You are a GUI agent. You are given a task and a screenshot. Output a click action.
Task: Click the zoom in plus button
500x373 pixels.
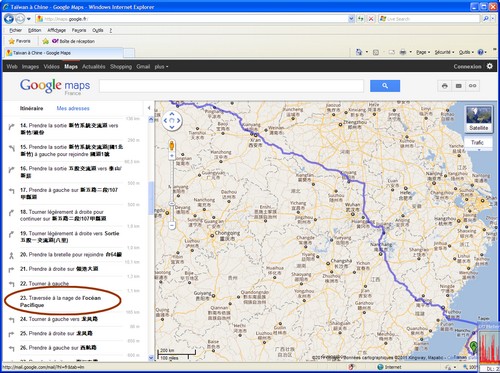[x=172, y=156]
